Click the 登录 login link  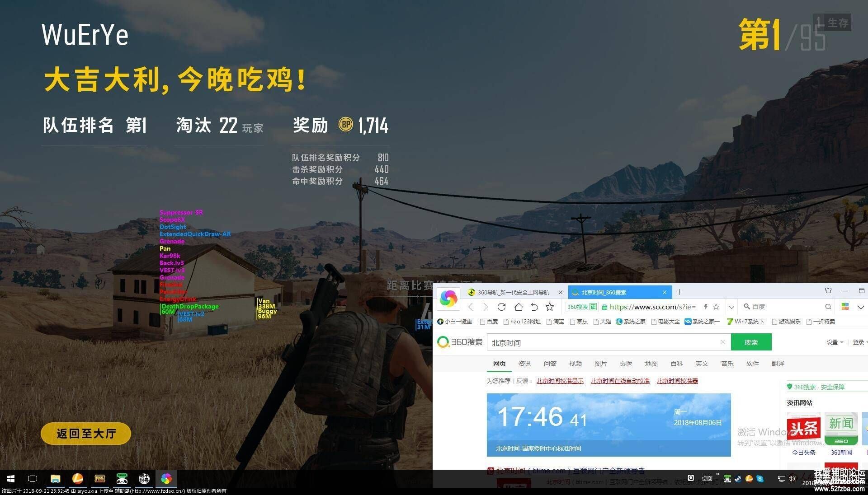click(x=859, y=342)
